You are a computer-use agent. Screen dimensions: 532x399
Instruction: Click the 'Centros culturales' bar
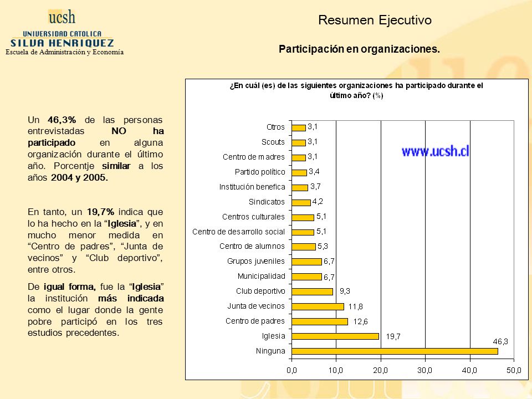pyautogui.click(x=303, y=217)
